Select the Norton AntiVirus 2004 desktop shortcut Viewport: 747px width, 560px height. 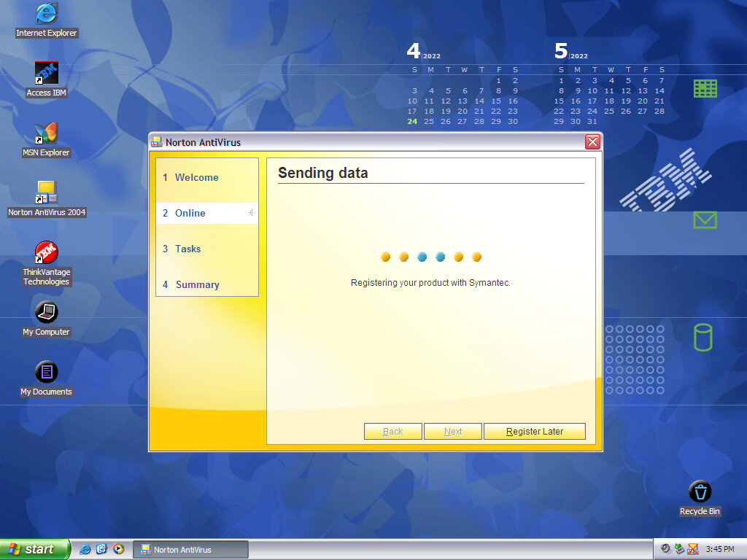tap(47, 193)
